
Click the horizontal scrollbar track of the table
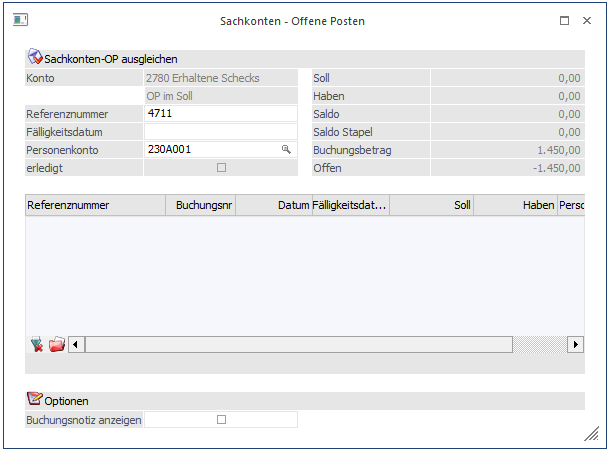point(300,344)
